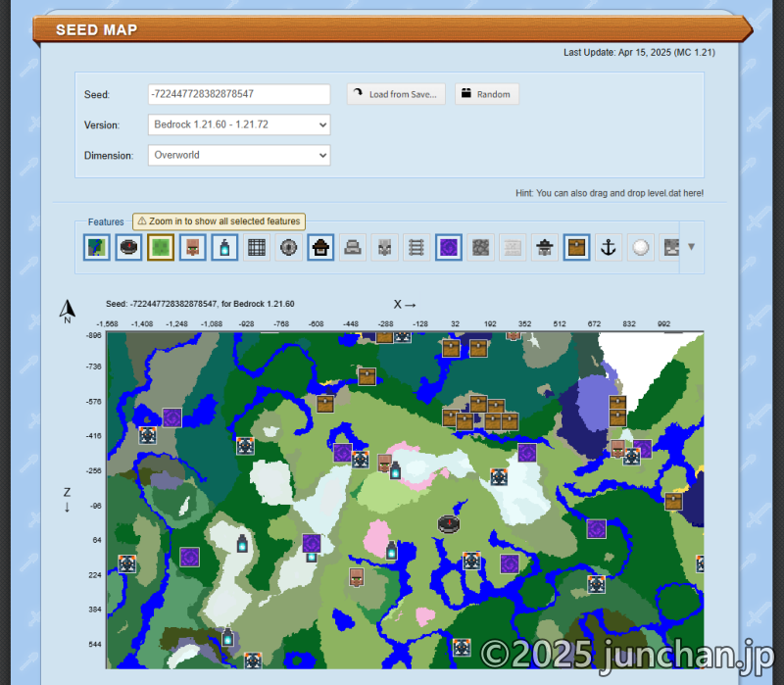Click the 992 X-axis tick label
Viewport: 784px width, 685px height.
click(663, 324)
